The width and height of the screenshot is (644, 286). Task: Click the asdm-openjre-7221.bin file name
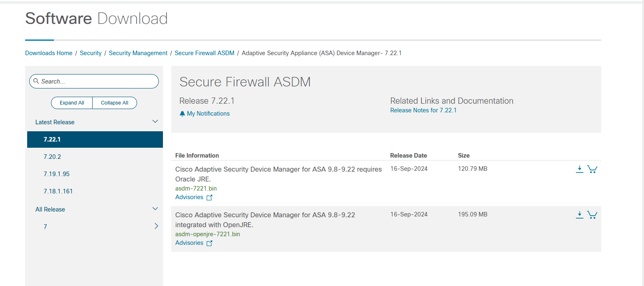pyautogui.click(x=207, y=234)
